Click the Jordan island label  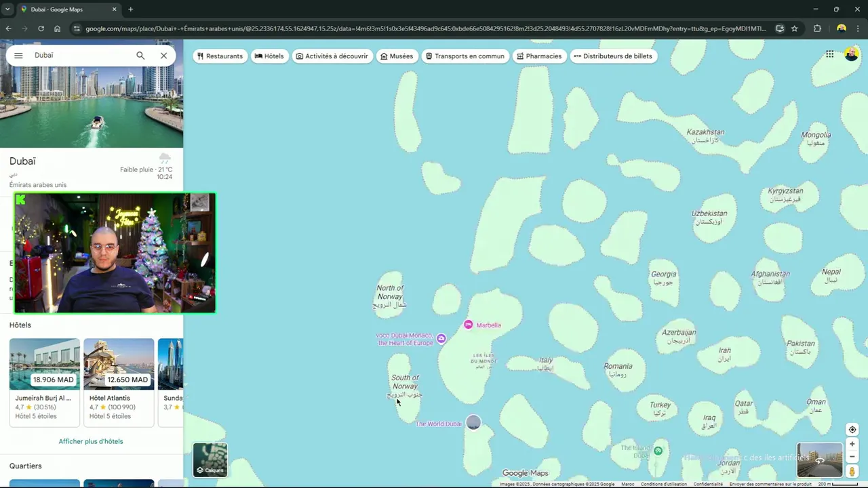coord(728,466)
